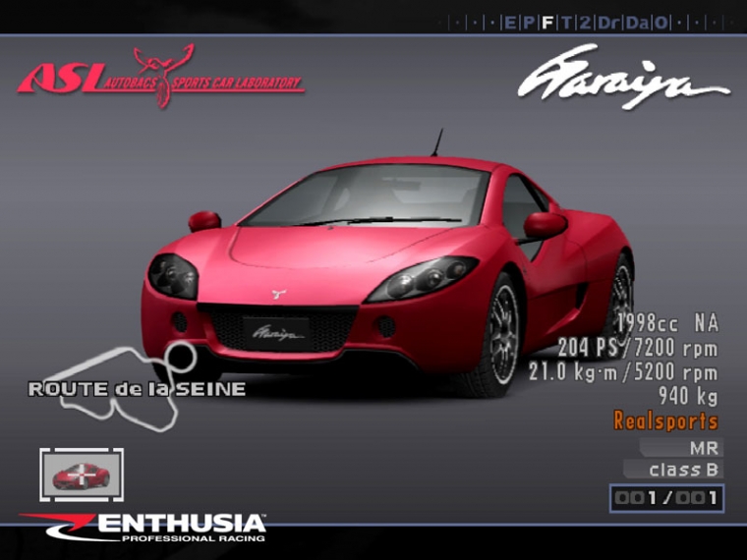The height and width of the screenshot is (560, 747).
Task: Select the P tab in top bar
Action: pos(529,23)
